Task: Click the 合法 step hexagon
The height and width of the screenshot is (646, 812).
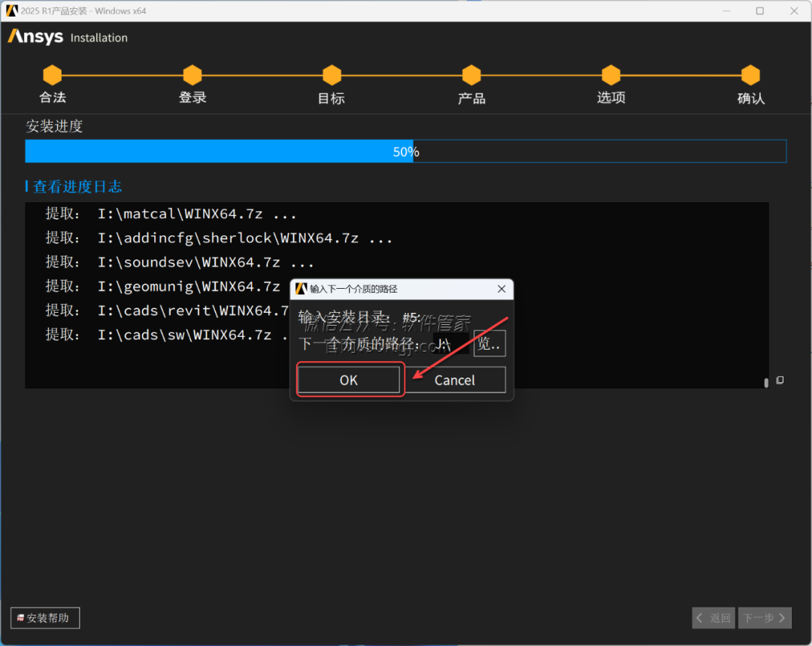Action: click(x=53, y=75)
